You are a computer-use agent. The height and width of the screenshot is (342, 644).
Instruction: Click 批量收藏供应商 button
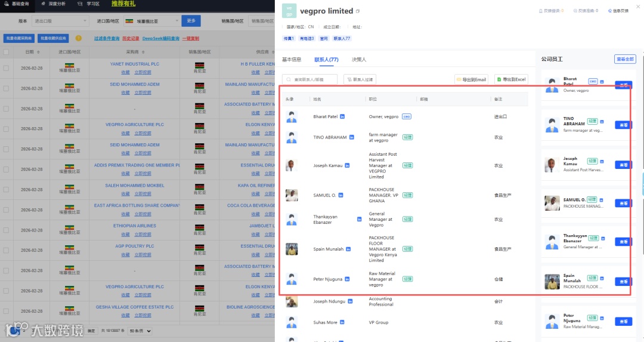click(x=53, y=38)
